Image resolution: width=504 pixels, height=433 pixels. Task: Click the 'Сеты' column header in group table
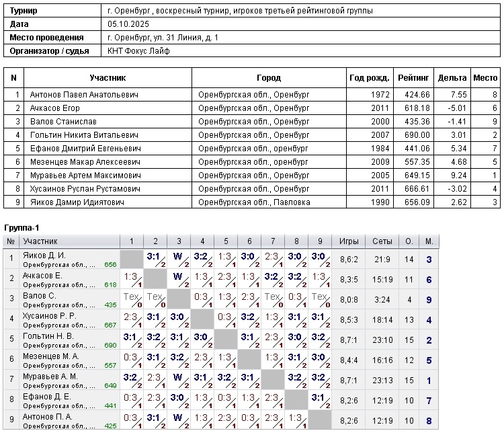382,241
